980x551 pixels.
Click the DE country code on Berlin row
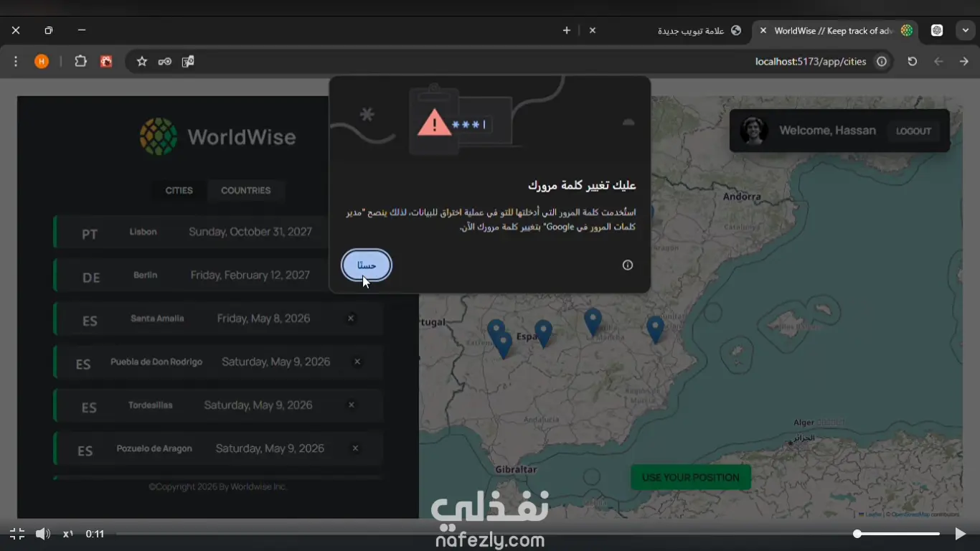click(91, 278)
